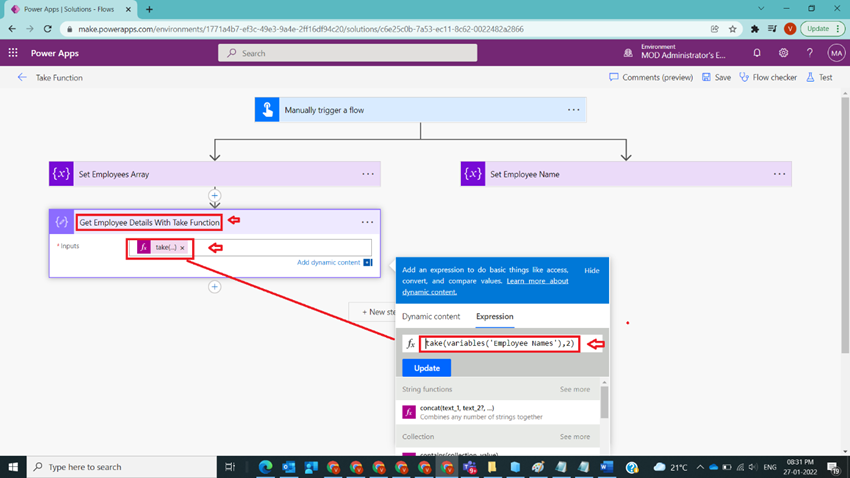850x478 pixels.
Task: Open the Windows Start menu
Action: 13,467
